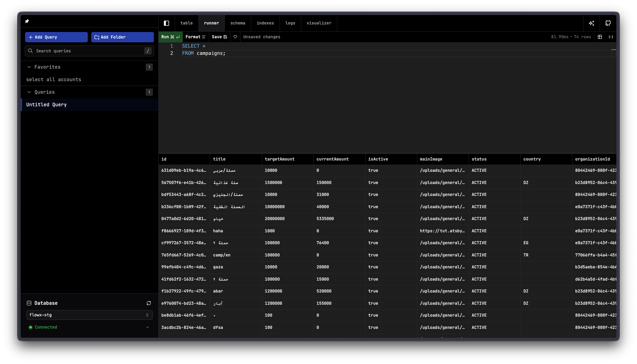The width and height of the screenshot is (637, 364).
Task: Toggle the sidebar panel icon
Action: coord(166,23)
